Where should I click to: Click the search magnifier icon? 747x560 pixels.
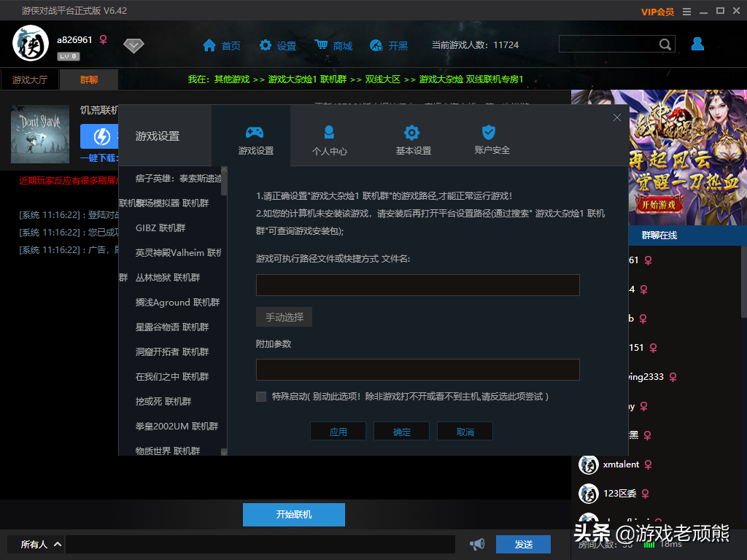click(x=665, y=44)
